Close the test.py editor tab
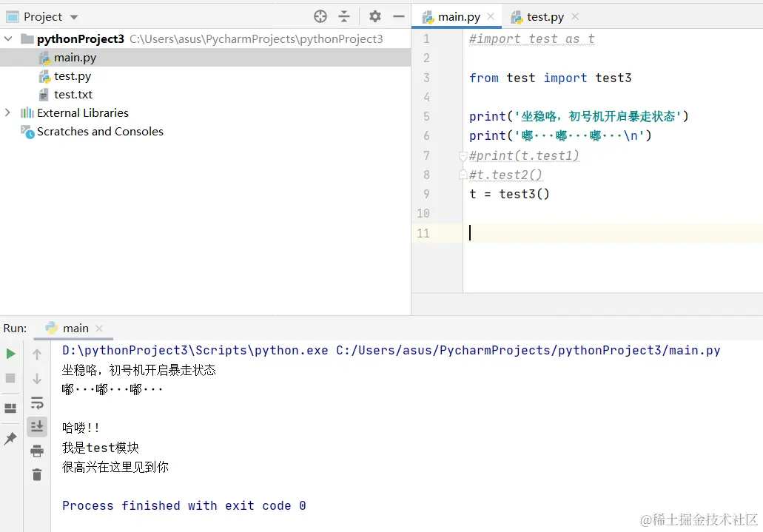The width and height of the screenshot is (763, 532). click(x=575, y=16)
